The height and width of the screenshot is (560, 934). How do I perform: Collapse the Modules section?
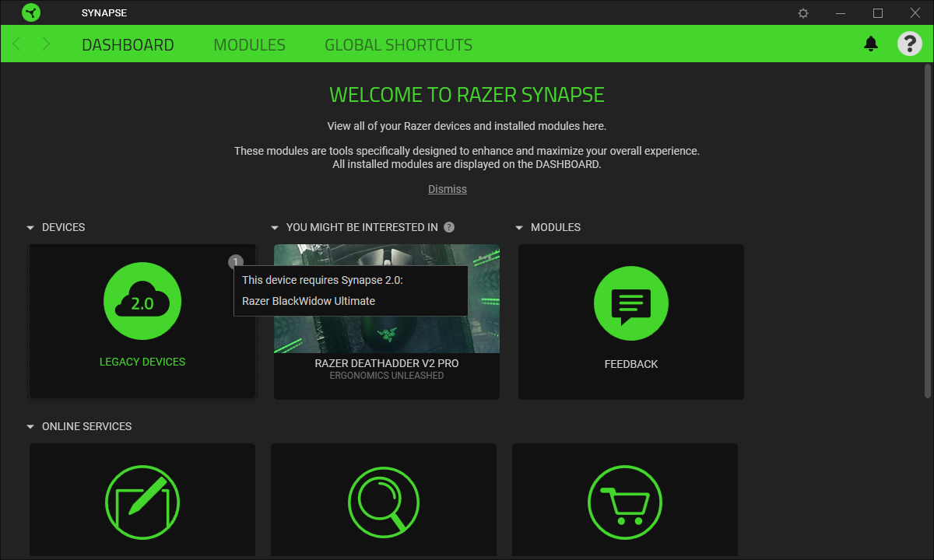point(519,228)
